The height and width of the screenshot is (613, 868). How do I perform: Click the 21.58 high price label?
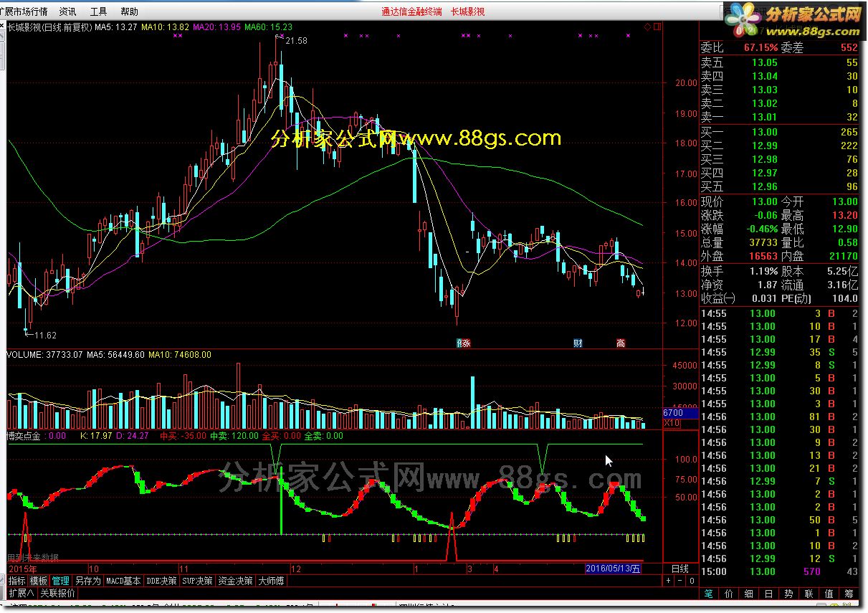point(296,41)
